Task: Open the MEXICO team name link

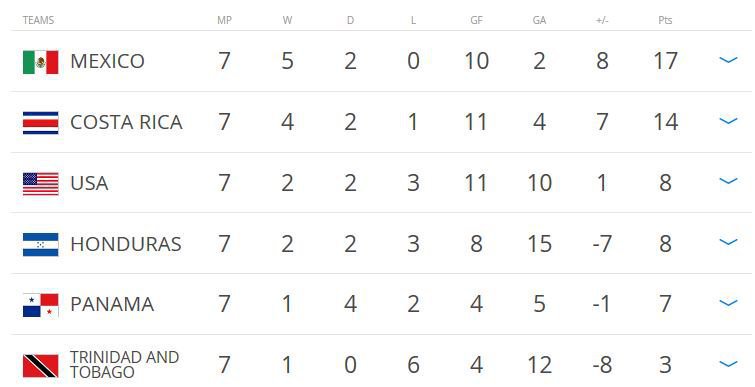Action: pyautogui.click(x=107, y=61)
